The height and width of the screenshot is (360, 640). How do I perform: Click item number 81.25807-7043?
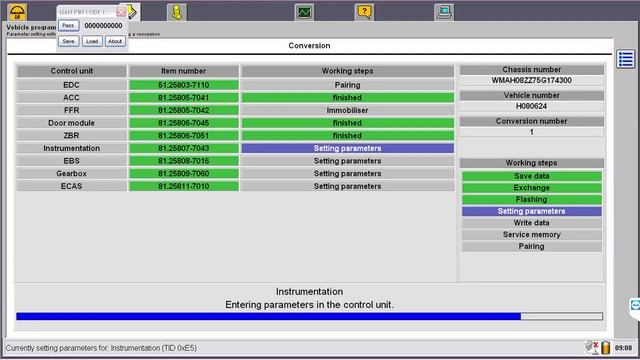tap(184, 148)
